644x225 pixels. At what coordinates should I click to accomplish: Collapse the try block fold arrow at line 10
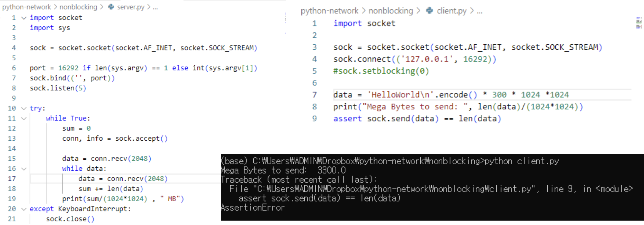tap(24, 108)
